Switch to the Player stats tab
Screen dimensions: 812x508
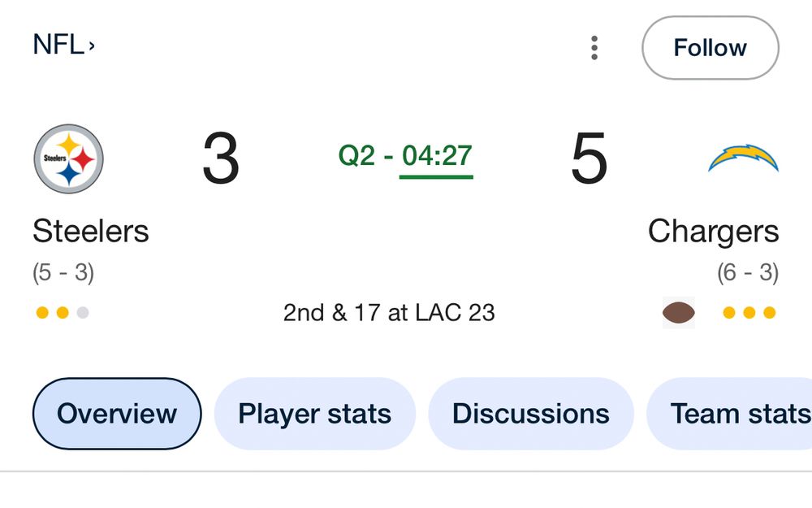[x=314, y=414]
